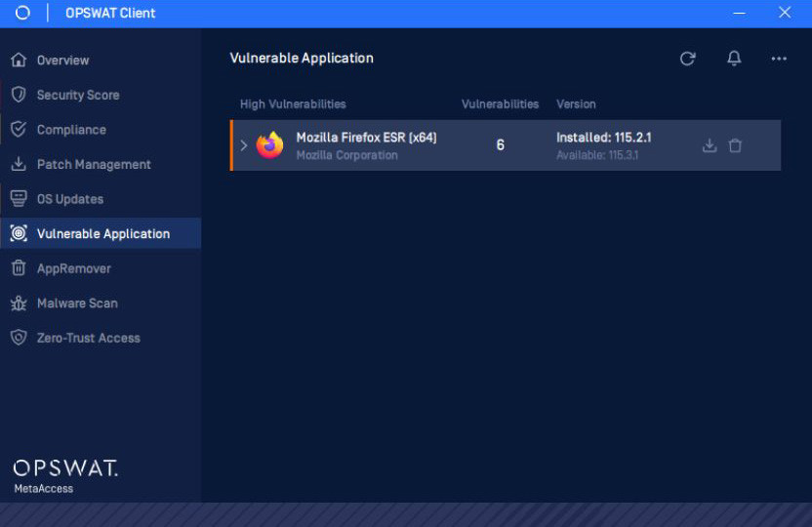This screenshot has width=812, height=527.
Task: Click the Malware Scan bug icon
Action: 19,303
